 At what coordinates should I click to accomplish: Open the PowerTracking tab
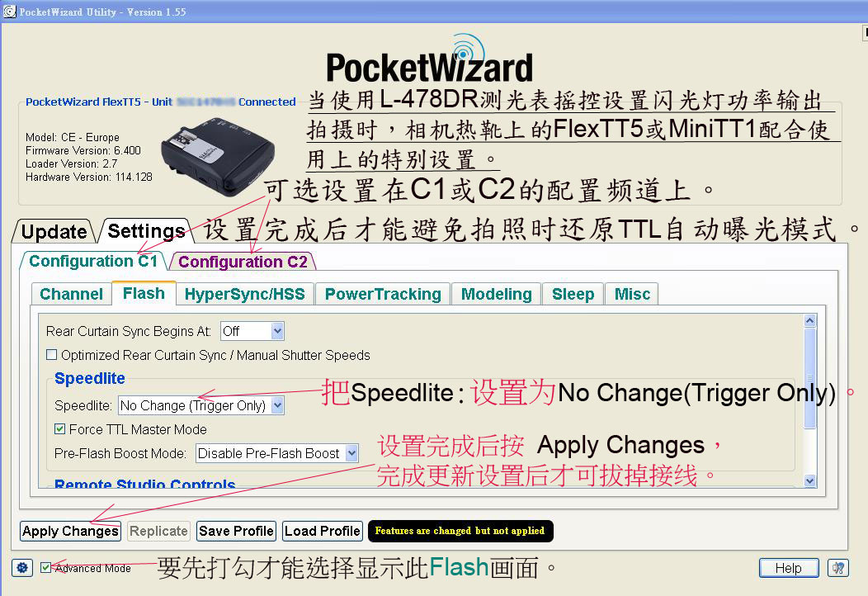383,294
